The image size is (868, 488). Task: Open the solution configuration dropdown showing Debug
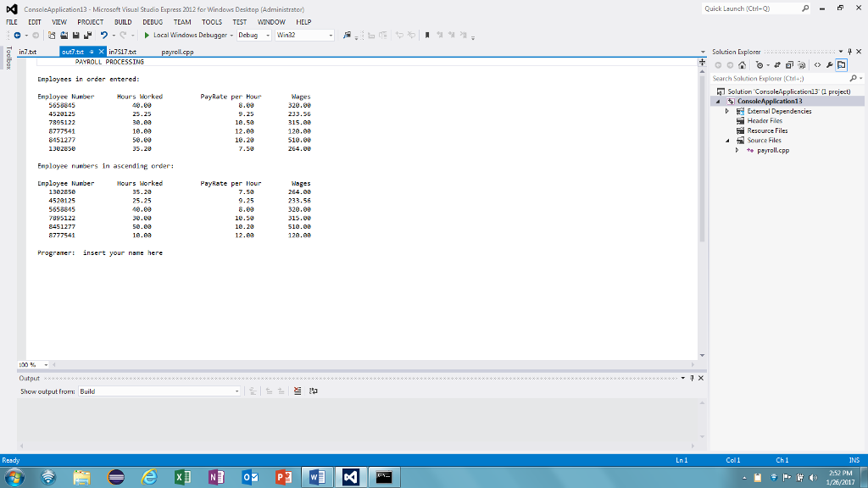(x=253, y=36)
